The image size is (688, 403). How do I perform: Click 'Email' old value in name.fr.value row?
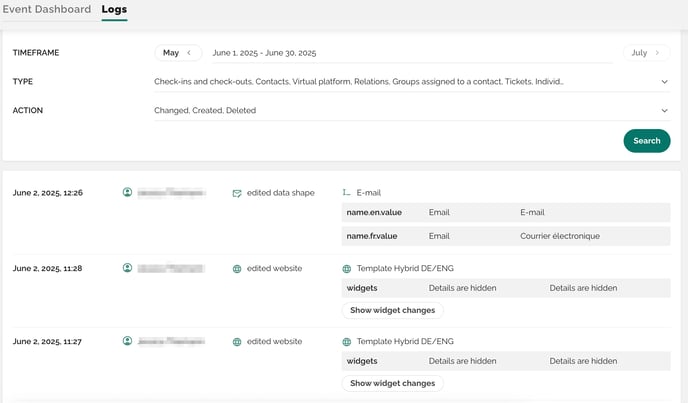coord(439,236)
